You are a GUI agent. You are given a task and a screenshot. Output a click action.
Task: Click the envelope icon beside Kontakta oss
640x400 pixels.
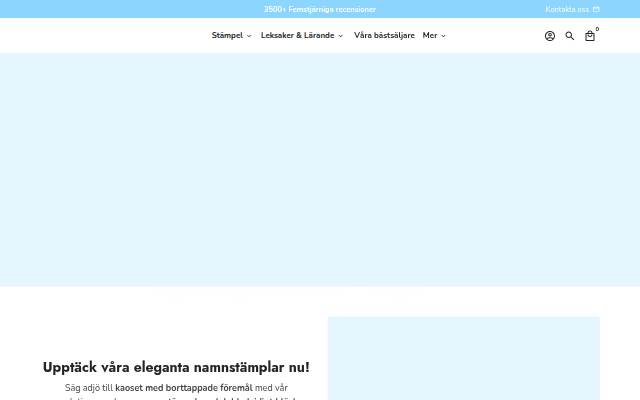click(596, 9)
